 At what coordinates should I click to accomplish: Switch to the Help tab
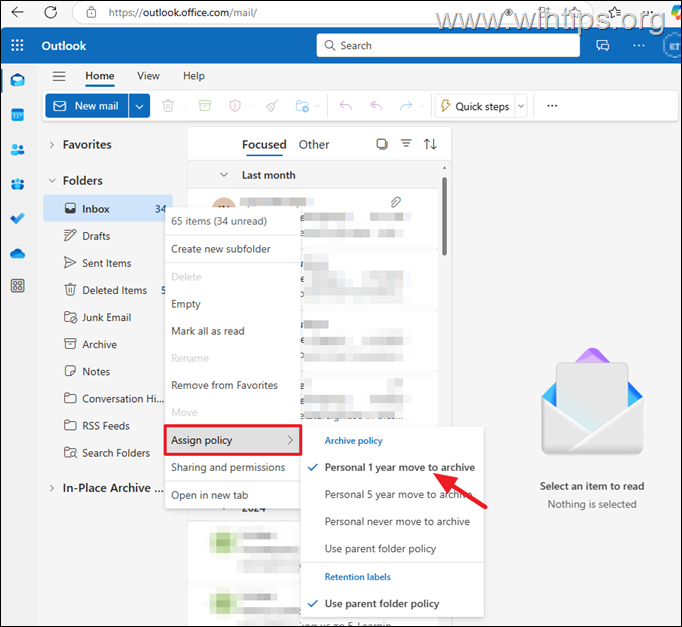(194, 76)
